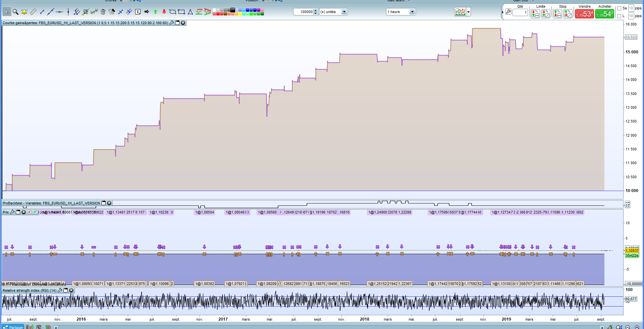Maximize the ProBacktest Variables panel

pyautogui.click(x=104, y=203)
